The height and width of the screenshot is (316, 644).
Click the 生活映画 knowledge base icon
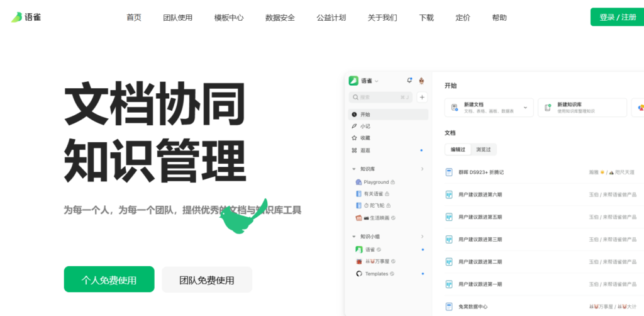tap(358, 218)
